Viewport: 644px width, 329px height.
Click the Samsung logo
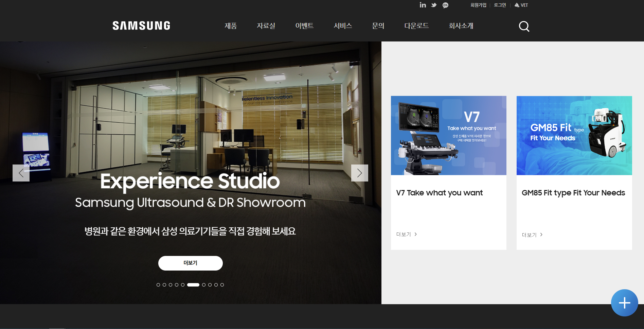point(141,26)
